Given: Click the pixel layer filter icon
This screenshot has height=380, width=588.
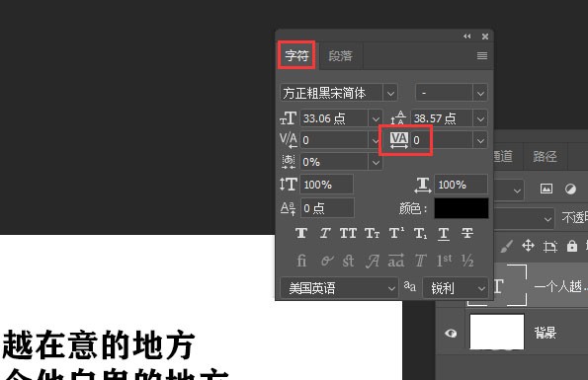Looking at the screenshot, I should point(546,189).
